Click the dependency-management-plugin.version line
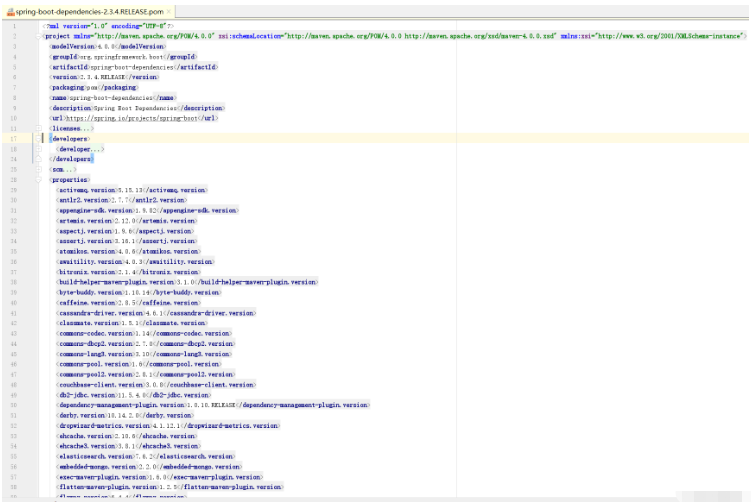Image resolution: width=751 pixels, height=502 pixels. 213,405
